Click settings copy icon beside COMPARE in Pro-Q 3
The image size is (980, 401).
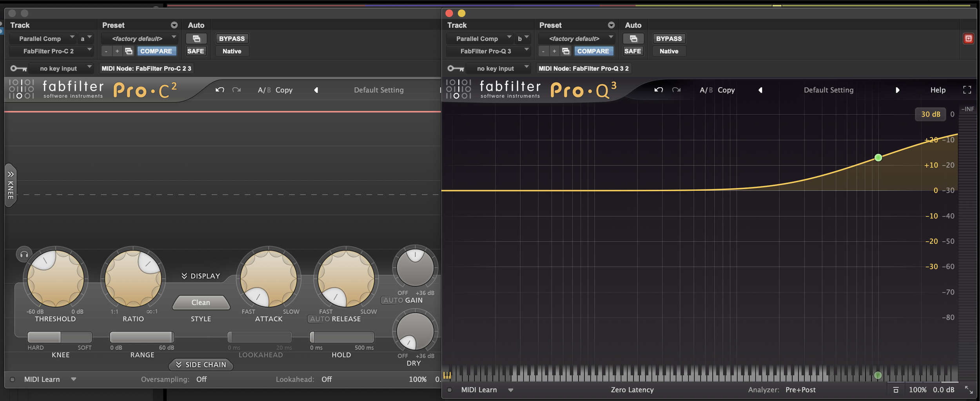point(566,51)
